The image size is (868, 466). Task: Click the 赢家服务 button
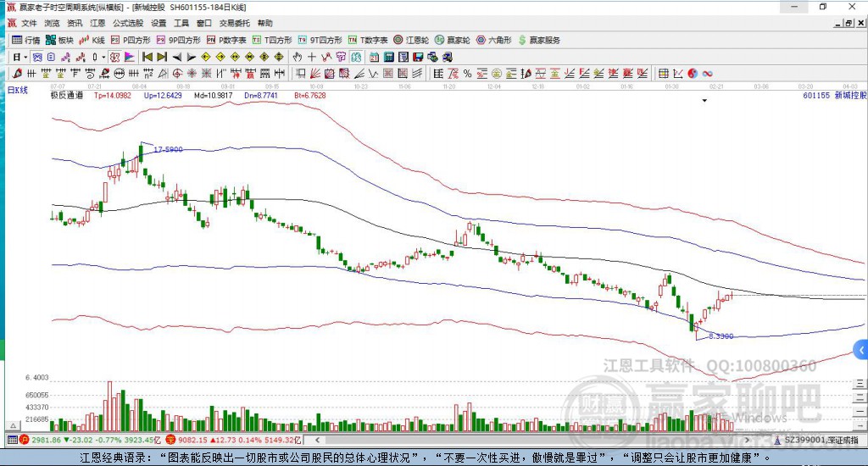pos(539,40)
